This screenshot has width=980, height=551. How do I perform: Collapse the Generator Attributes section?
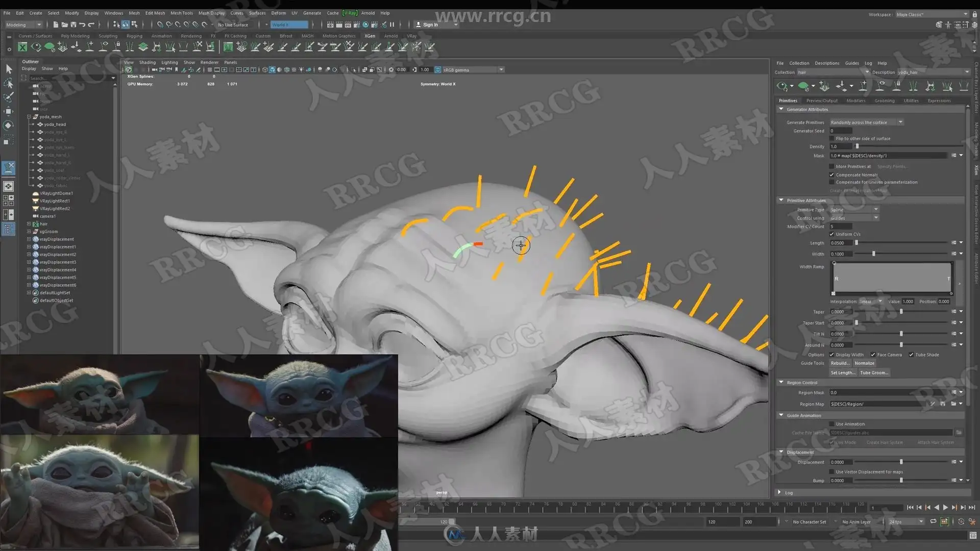click(781, 109)
